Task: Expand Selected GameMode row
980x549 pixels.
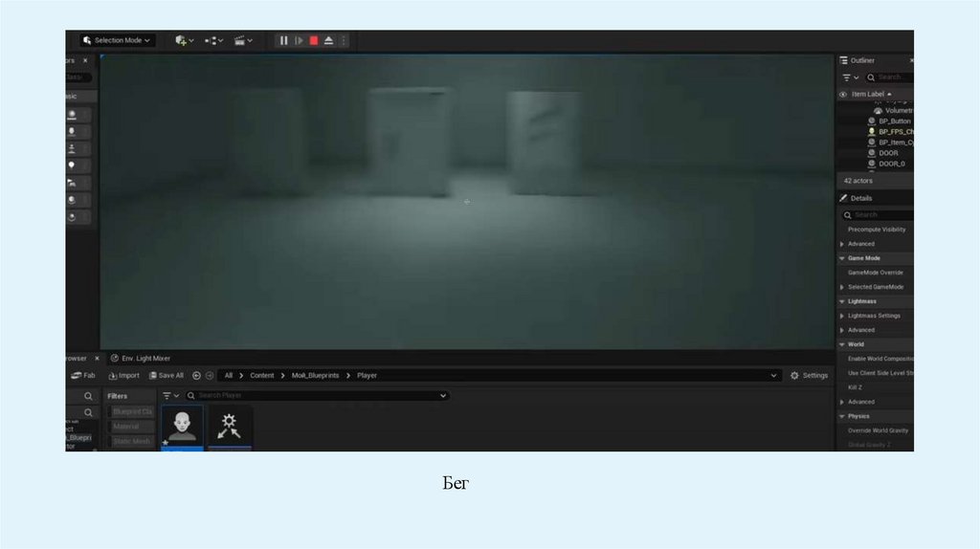Action: coord(842,287)
